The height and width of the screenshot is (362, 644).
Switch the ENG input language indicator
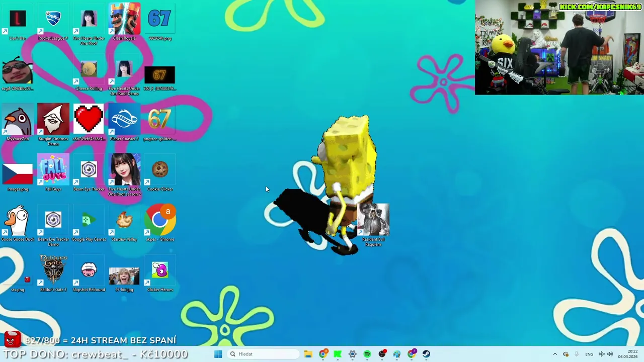(589, 354)
